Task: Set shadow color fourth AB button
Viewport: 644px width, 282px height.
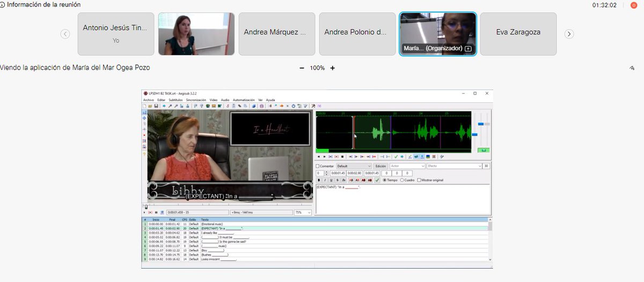Action: pyautogui.click(x=370, y=180)
